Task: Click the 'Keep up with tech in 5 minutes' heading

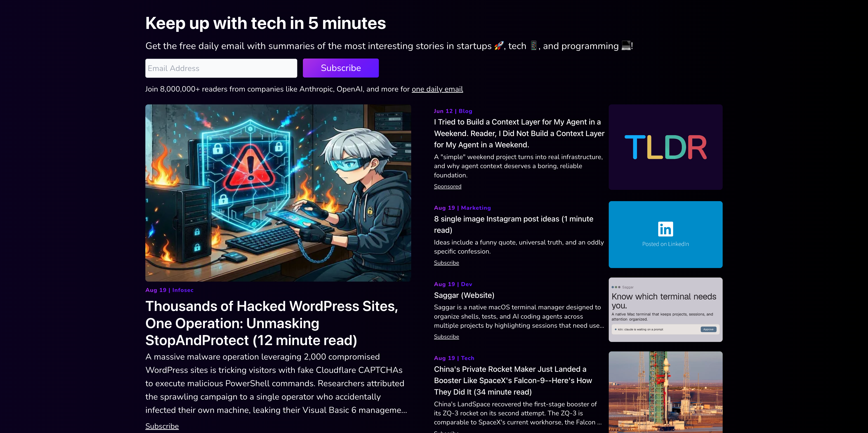Action: [x=266, y=23]
